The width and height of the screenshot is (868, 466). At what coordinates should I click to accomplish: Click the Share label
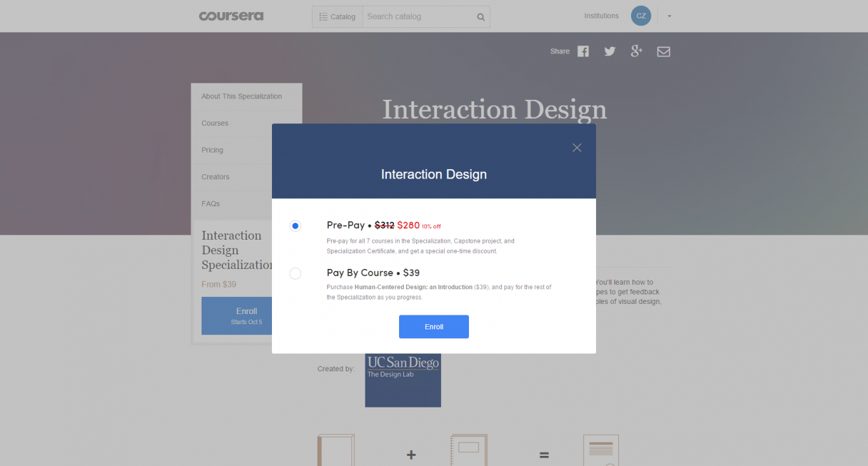point(560,51)
